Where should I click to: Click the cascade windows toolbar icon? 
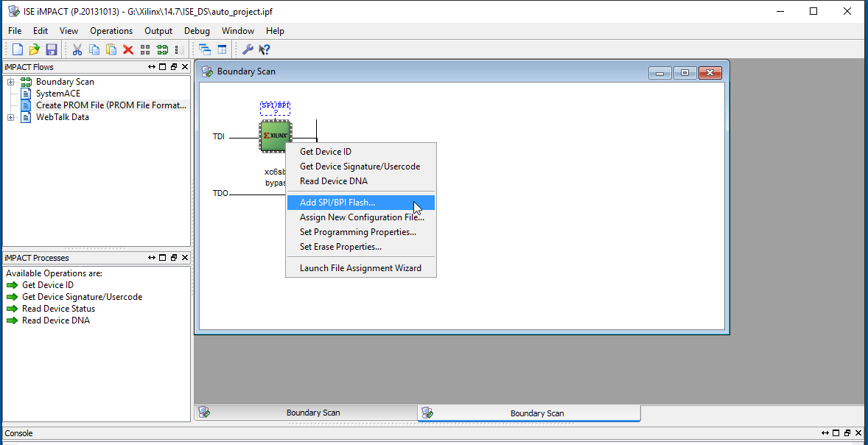(205, 49)
